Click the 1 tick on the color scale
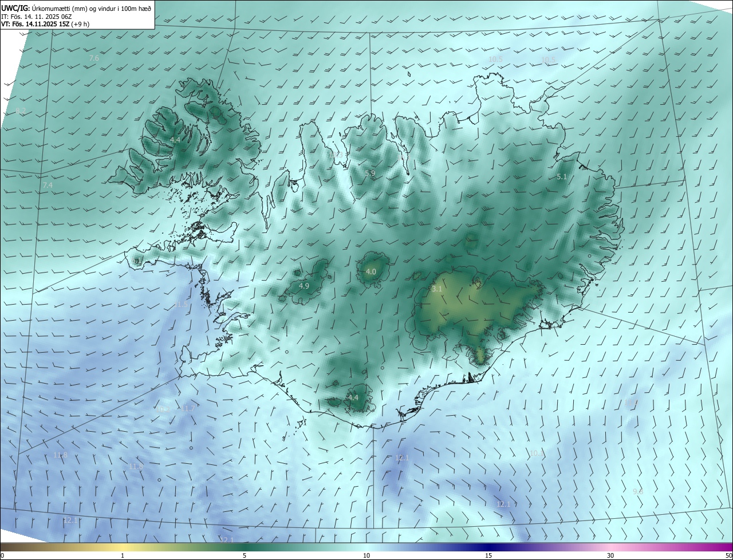Viewport: 733px width, 560px height. click(x=123, y=556)
